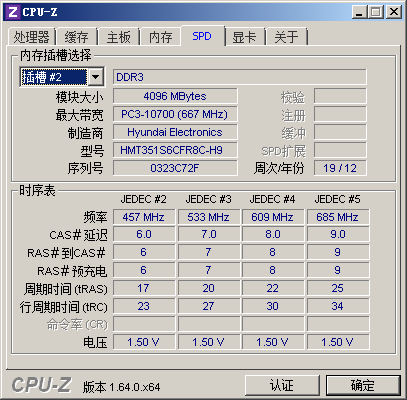This screenshot has width=407, height=400.
Task: Click the JEDEC #5 column header
Action: point(337,199)
